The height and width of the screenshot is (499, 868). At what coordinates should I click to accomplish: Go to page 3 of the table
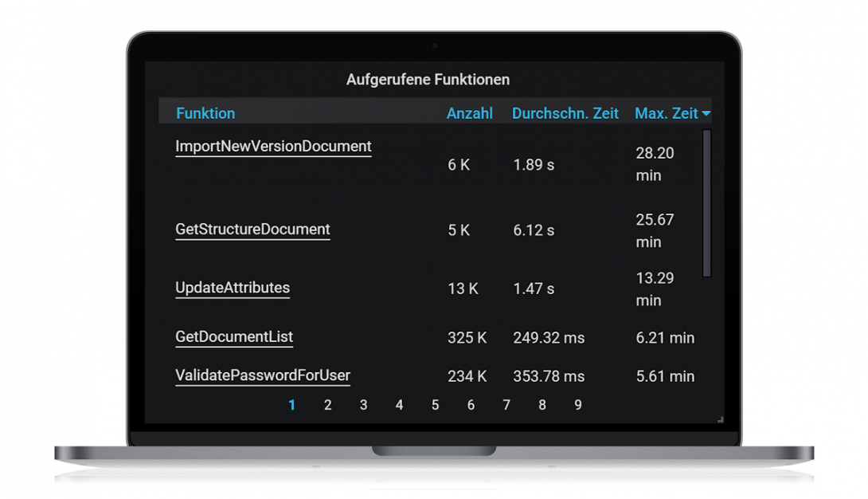(364, 406)
